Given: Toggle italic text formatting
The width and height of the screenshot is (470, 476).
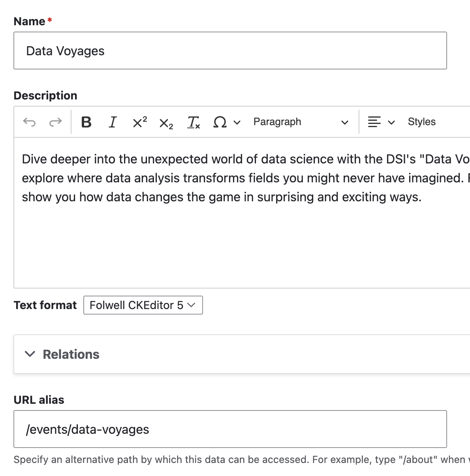Looking at the screenshot, I should tap(113, 122).
